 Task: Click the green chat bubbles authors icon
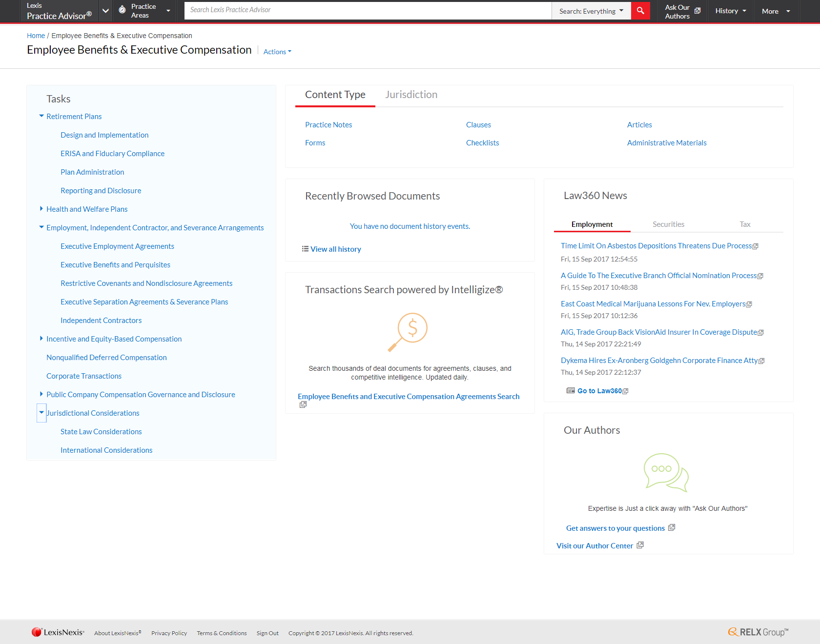[x=666, y=472]
